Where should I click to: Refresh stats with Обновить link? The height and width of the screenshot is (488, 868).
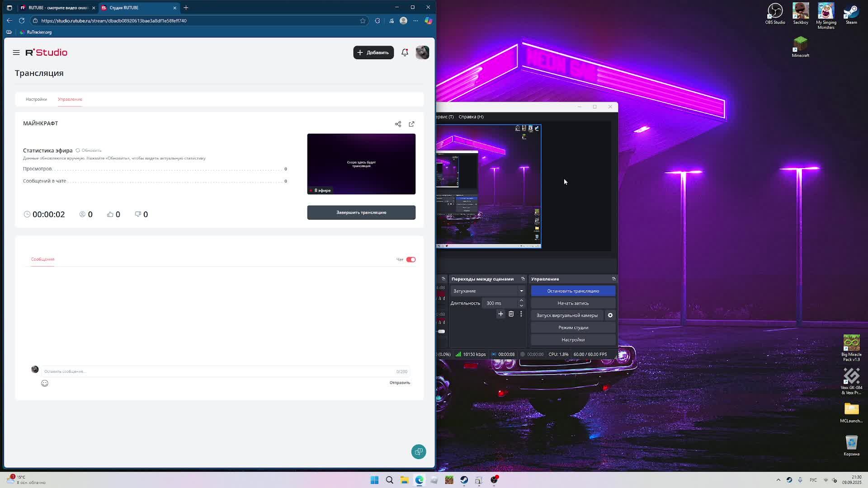coord(89,150)
